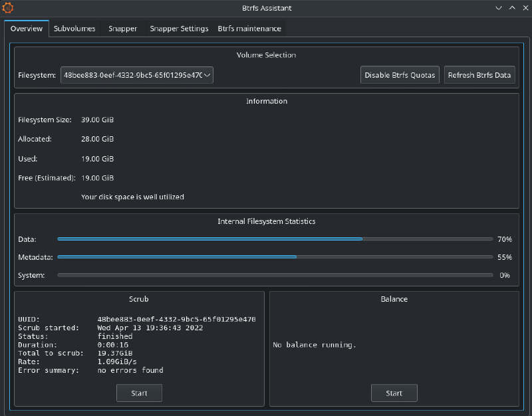
Task: Click the 'Btrfs Assistant' window title
Action: tap(267, 8)
